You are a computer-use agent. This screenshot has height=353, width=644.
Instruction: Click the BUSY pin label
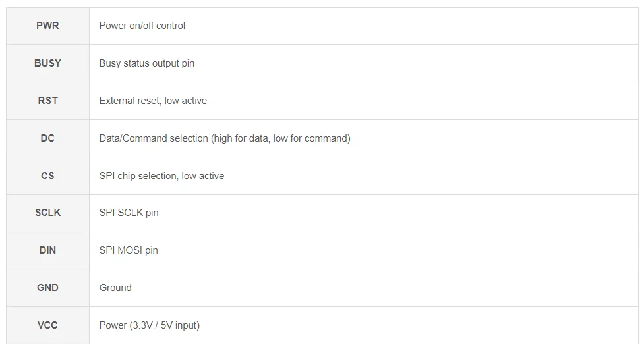[x=47, y=63]
